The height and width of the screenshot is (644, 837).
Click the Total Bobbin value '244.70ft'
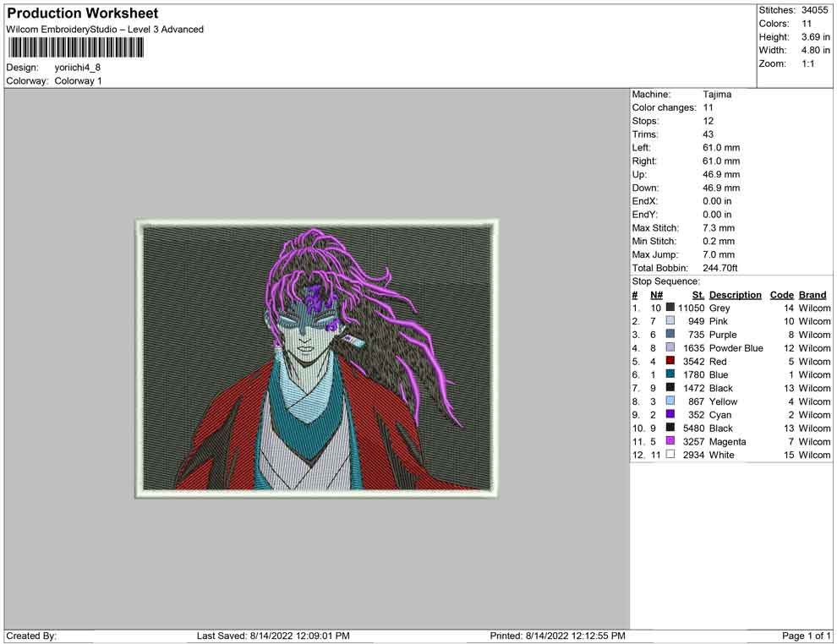pyautogui.click(x=719, y=268)
